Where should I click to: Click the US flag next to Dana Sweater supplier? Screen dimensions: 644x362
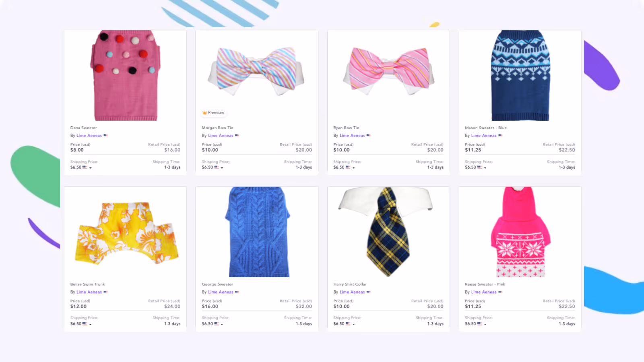pos(105,136)
